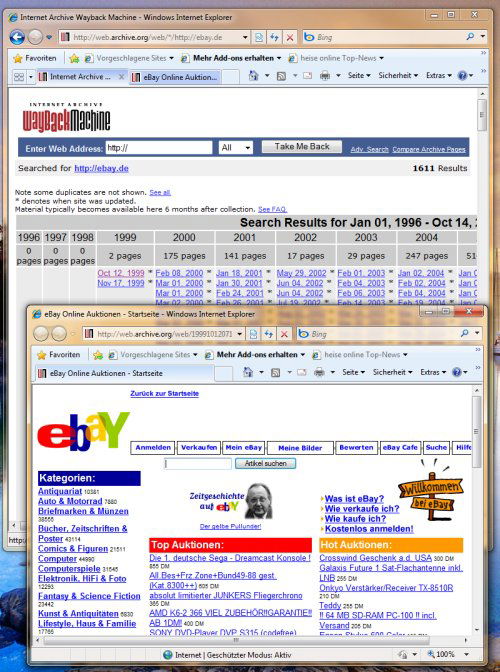Open the Oct 12, 1999 archive link

click(x=121, y=273)
